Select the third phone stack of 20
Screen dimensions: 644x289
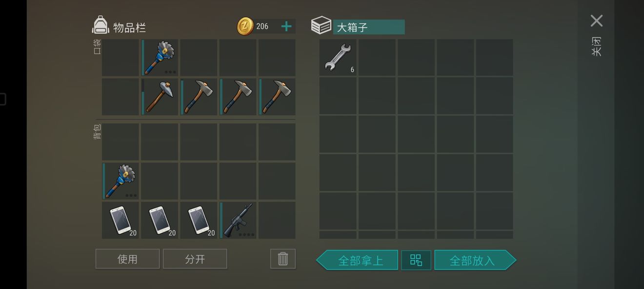pyautogui.click(x=199, y=220)
